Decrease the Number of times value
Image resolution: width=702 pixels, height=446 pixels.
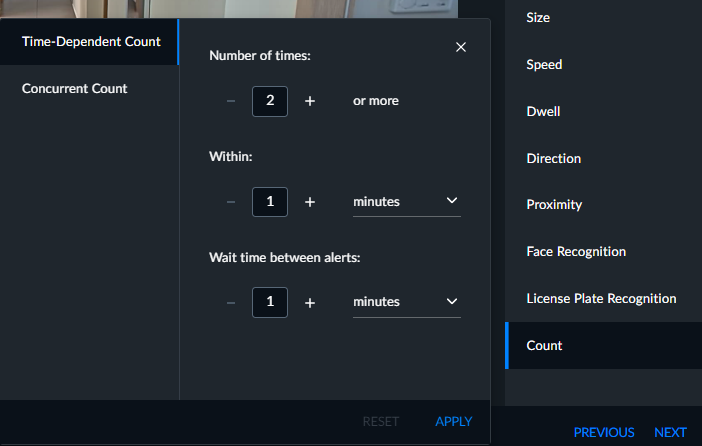click(231, 101)
